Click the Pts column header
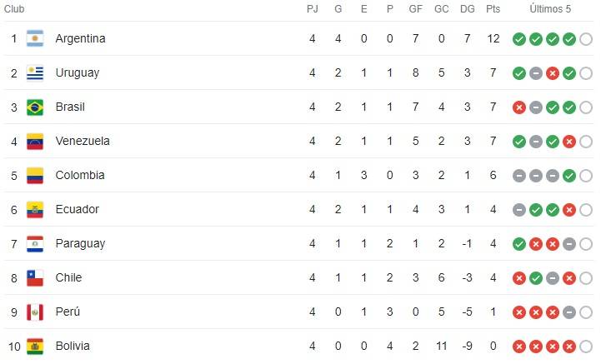 coord(493,9)
